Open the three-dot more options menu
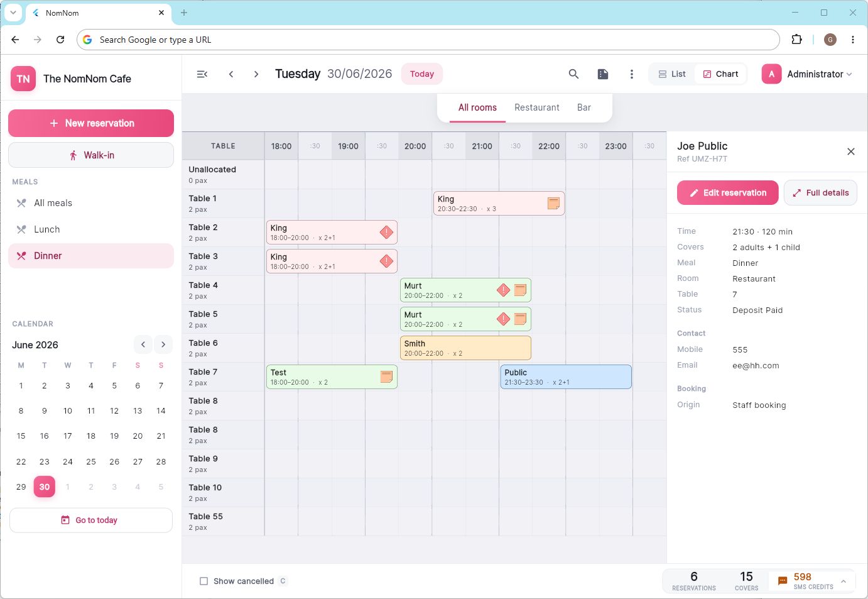 point(632,74)
